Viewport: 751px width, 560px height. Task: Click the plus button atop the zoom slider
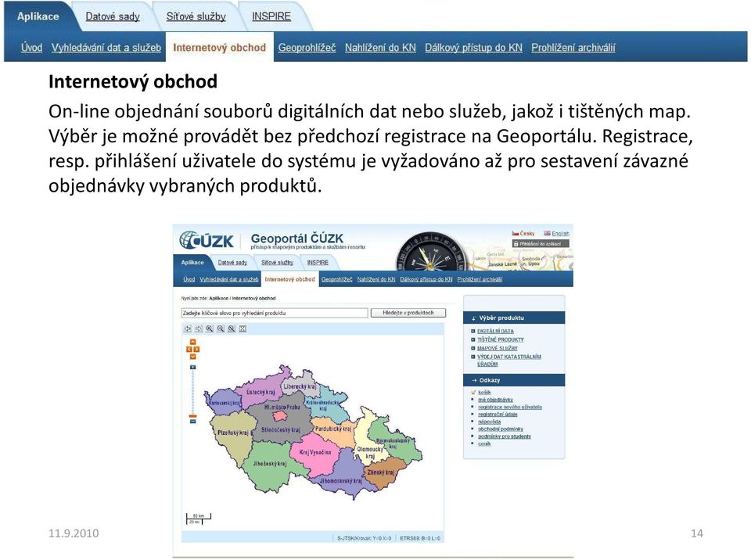click(x=192, y=367)
